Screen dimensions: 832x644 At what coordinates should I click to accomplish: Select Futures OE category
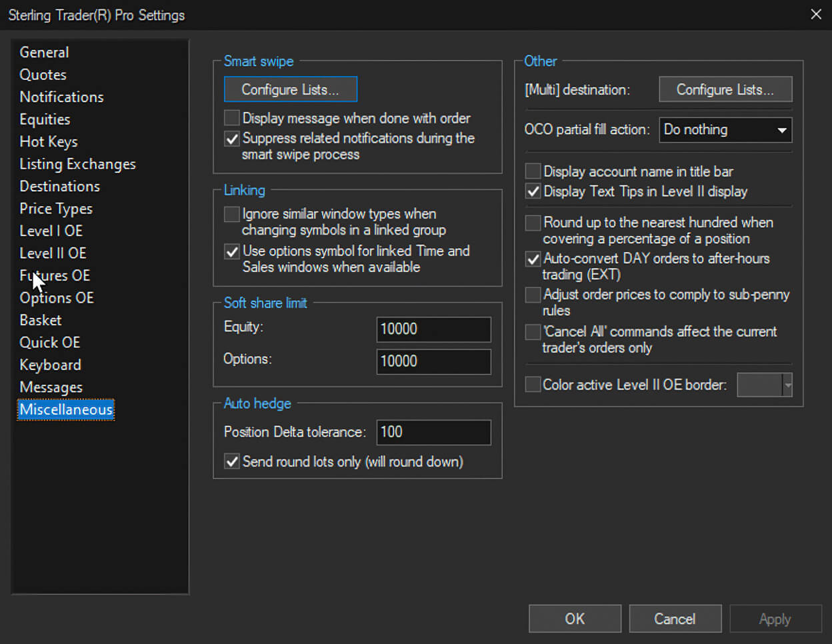55,275
